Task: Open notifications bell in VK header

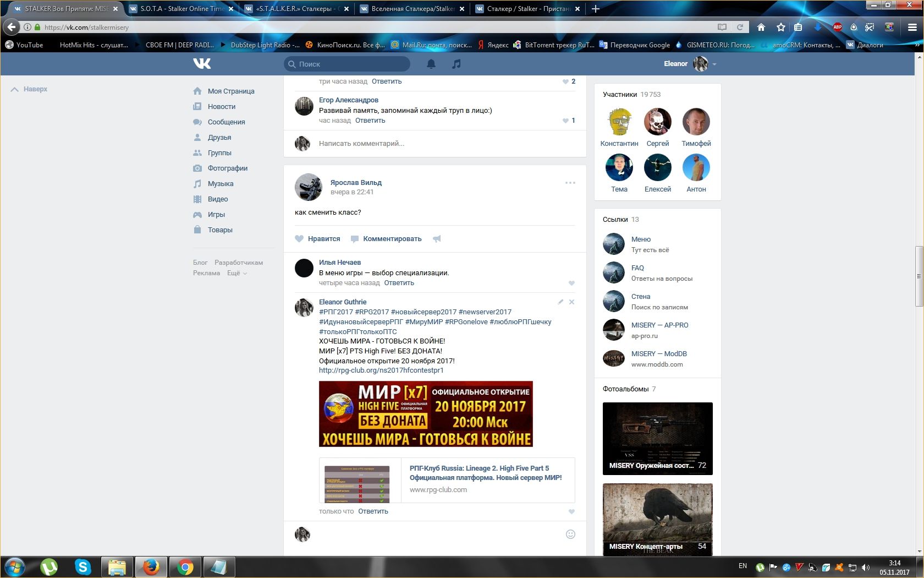Action: (431, 64)
